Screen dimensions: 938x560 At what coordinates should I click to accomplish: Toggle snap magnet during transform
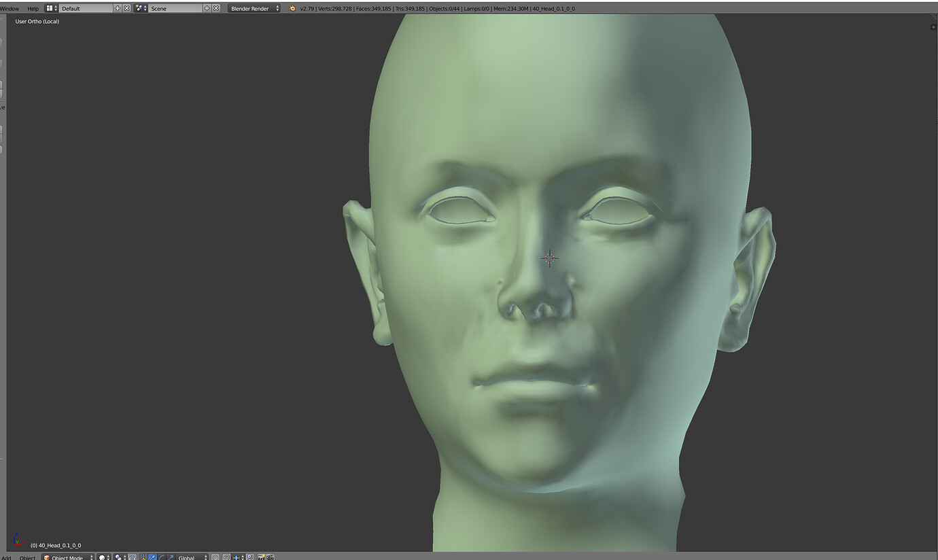coord(226,557)
